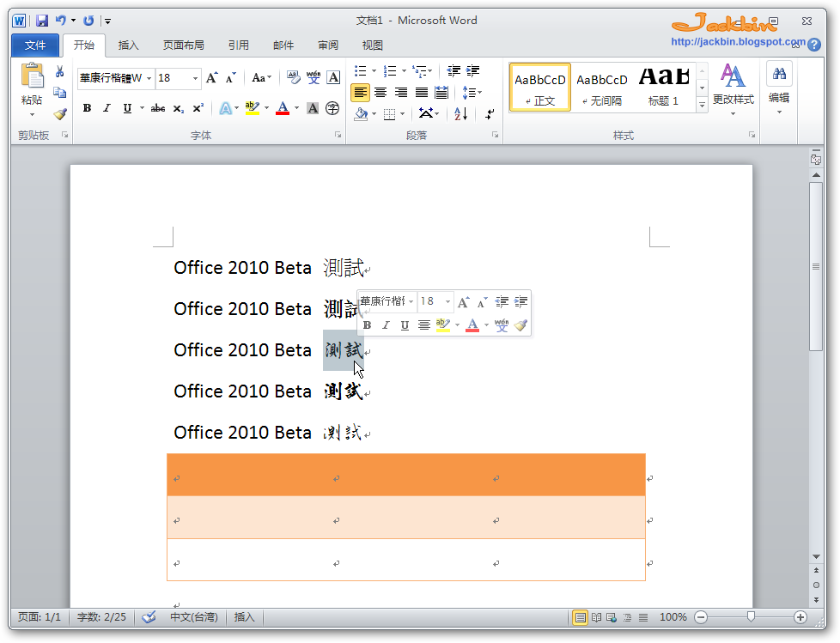Image resolution: width=840 pixels, height=643 pixels.
Task: Toggle Justify alignment in paragraph group
Action: click(x=422, y=93)
